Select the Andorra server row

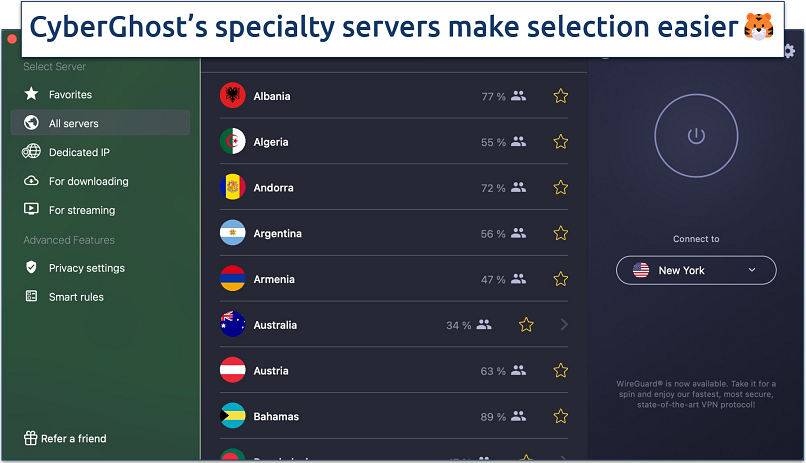pos(394,188)
